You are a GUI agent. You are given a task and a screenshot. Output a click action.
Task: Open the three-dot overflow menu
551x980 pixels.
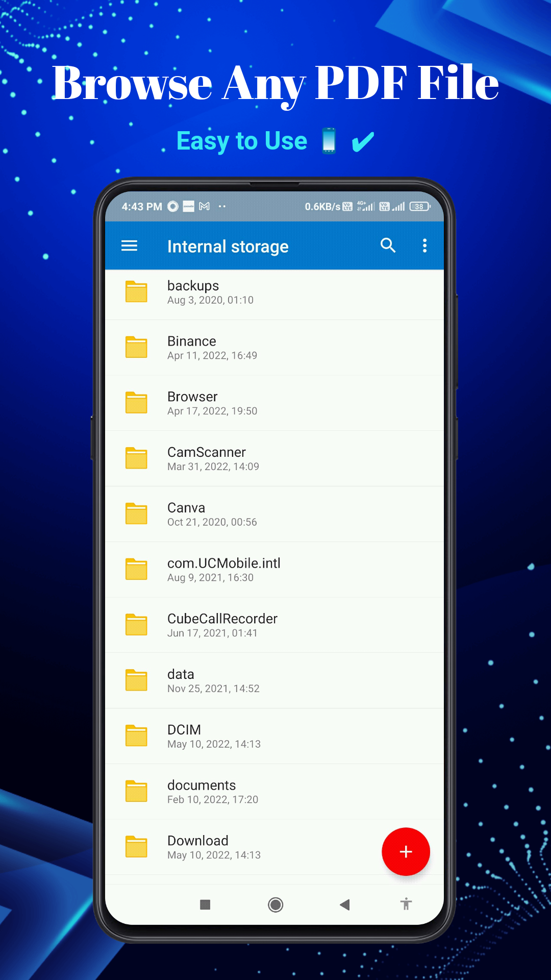(x=424, y=246)
